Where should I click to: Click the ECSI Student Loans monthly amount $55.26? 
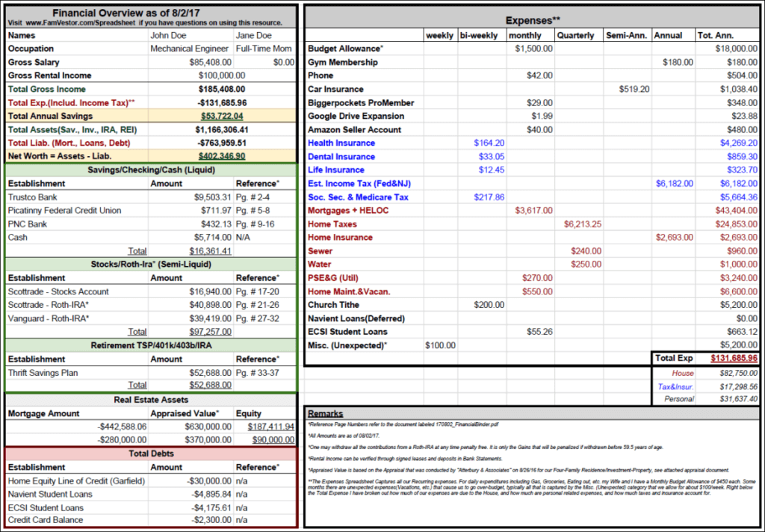click(x=539, y=332)
